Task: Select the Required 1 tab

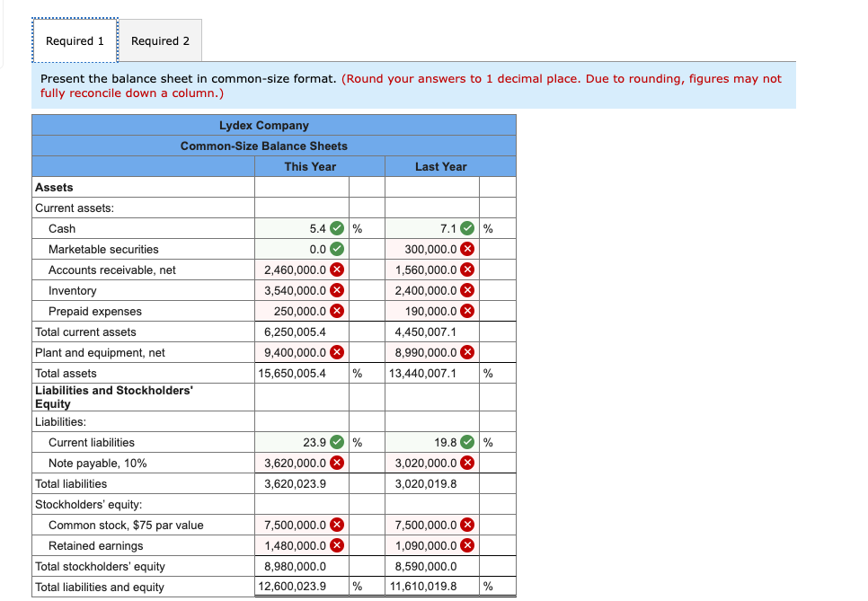Action: pos(75,41)
